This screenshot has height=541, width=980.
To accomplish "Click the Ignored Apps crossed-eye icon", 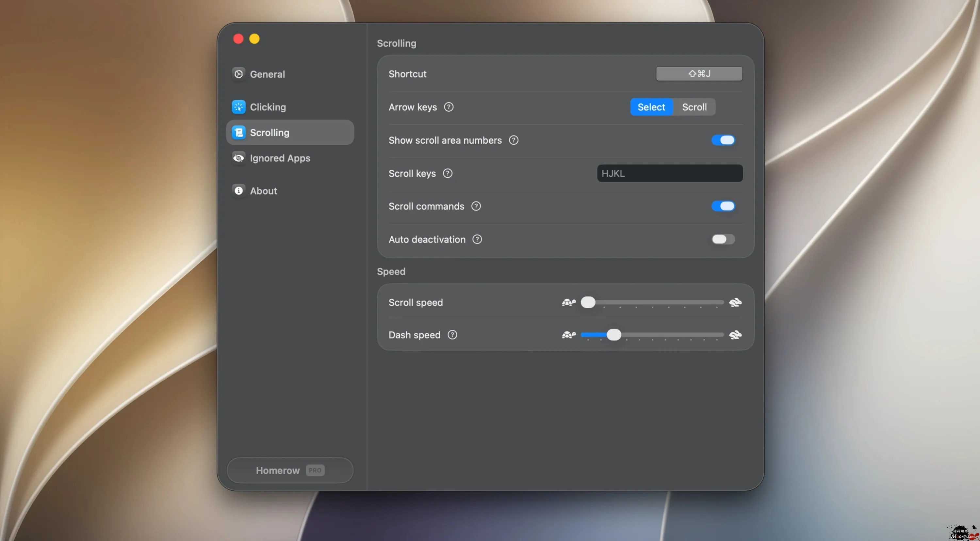I will pos(238,158).
